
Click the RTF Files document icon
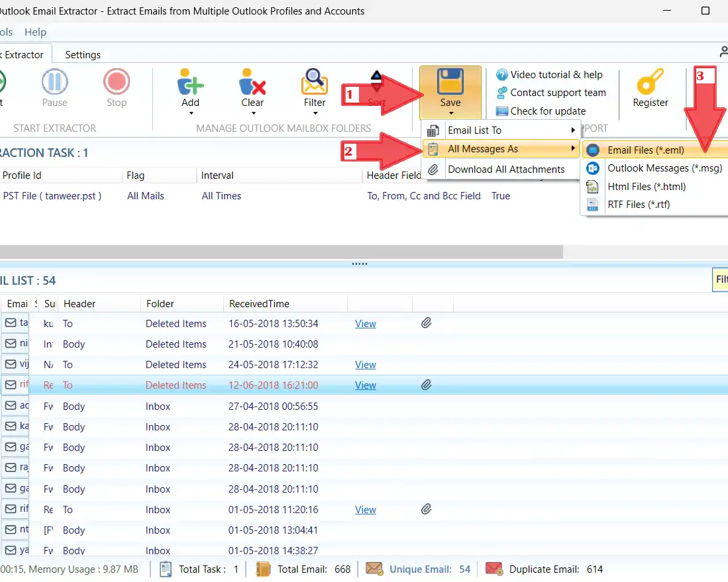coord(592,205)
